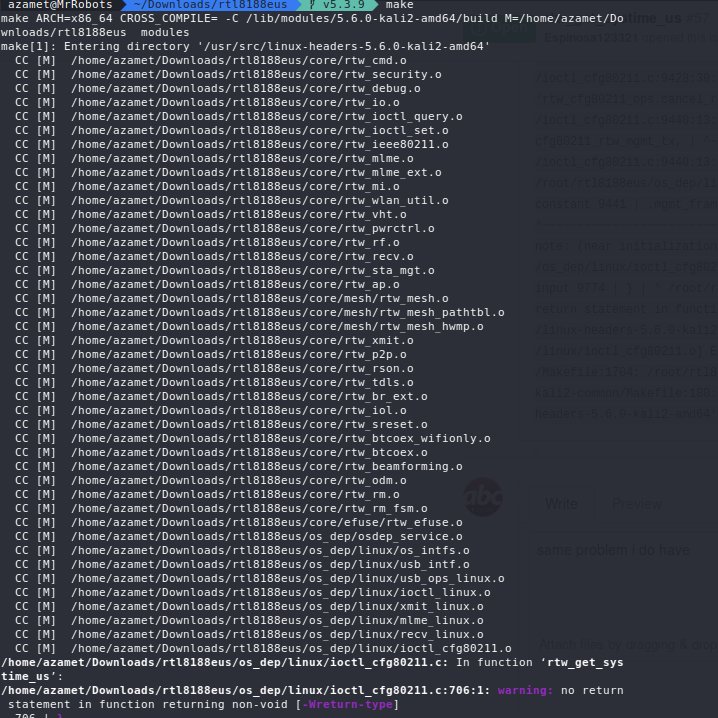The height and width of the screenshot is (718, 718).
Task: Click the typed 'make' command in prompt
Action: (x=399, y=5)
